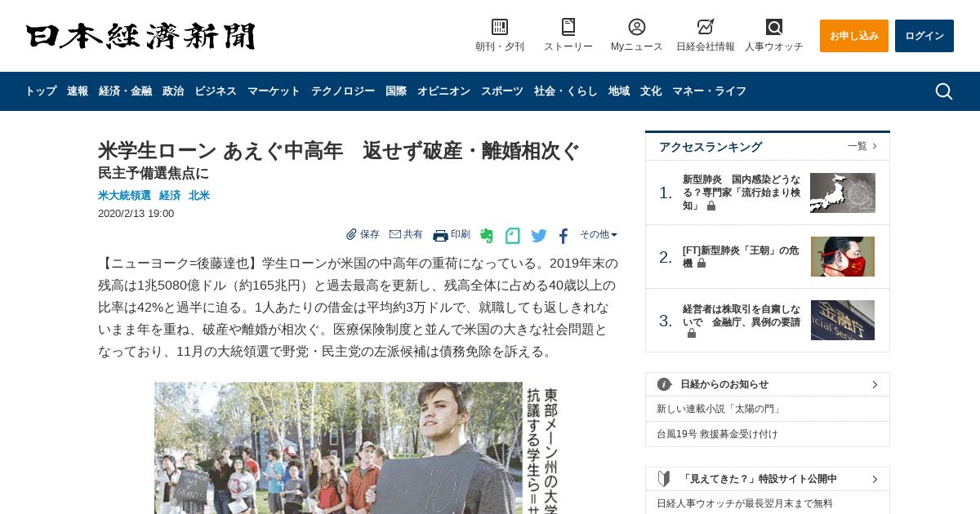Image resolution: width=980 pixels, height=514 pixels.
Task: Open the 米大統領選 topic tag link
Action: (x=124, y=196)
